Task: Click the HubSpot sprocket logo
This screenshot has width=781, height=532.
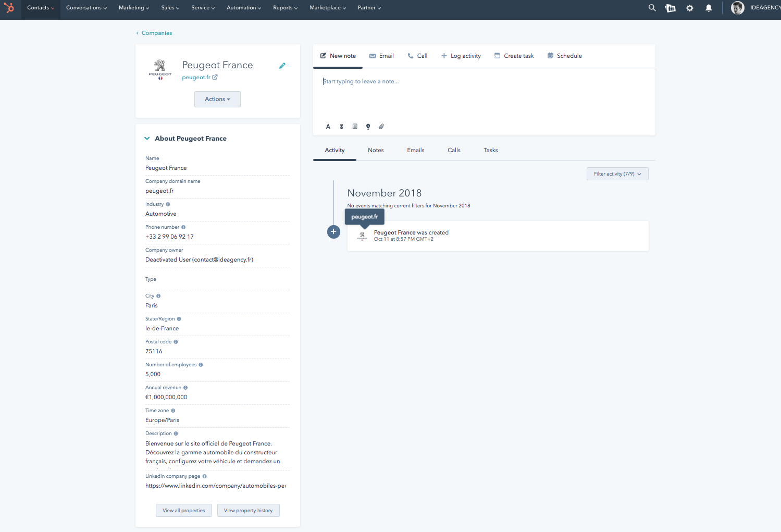Action: 9,8
